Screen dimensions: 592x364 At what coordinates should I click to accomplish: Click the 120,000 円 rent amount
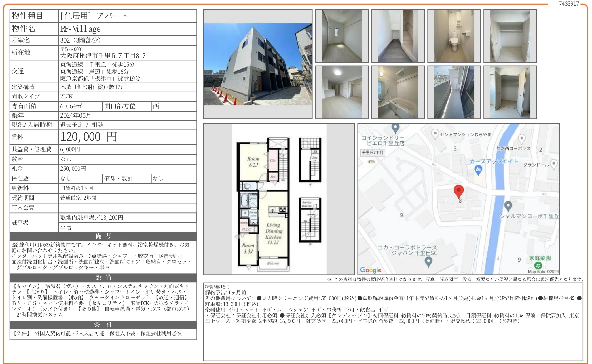[x=89, y=137]
